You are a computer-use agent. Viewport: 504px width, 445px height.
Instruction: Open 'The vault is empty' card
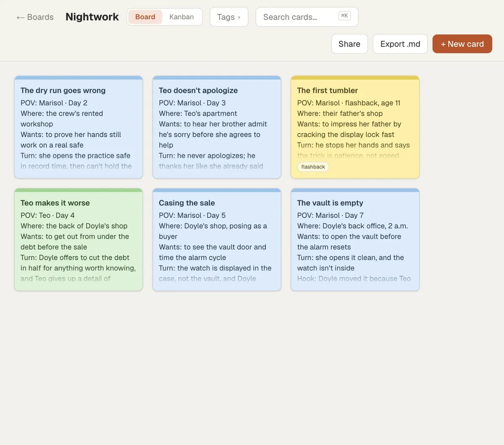pyautogui.click(x=355, y=240)
